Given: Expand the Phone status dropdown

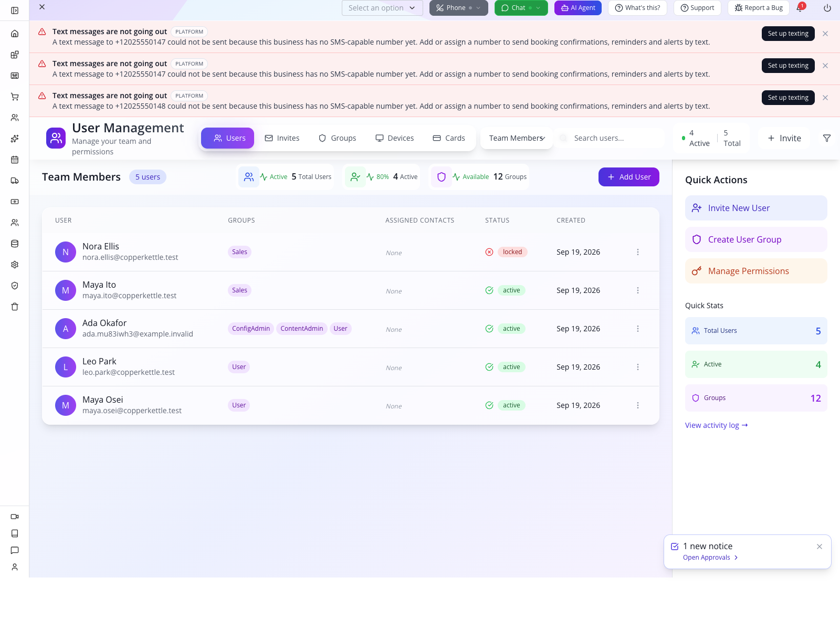Looking at the screenshot, I should click(478, 8).
